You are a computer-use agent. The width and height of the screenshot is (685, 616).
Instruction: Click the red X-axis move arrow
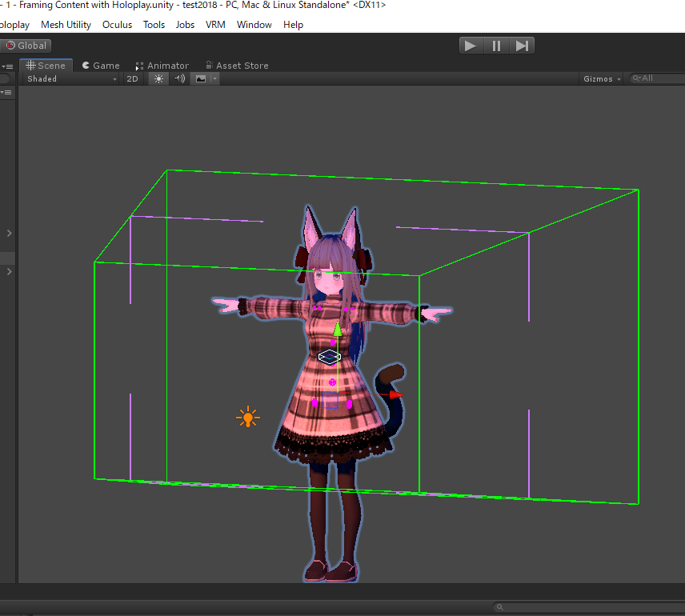coord(397,395)
